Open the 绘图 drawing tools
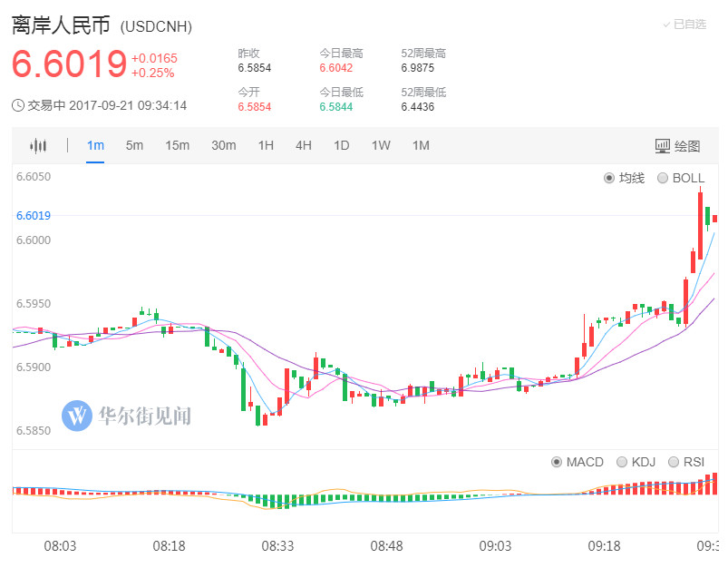 [677, 146]
